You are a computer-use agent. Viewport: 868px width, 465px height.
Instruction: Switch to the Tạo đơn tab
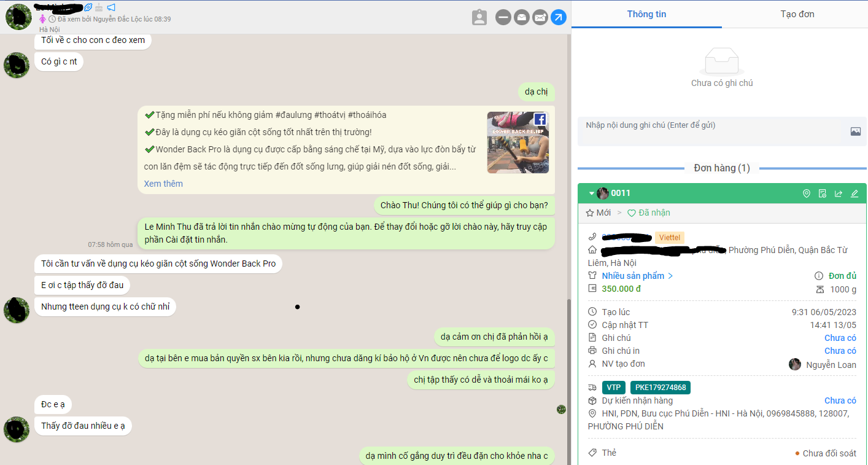(797, 14)
